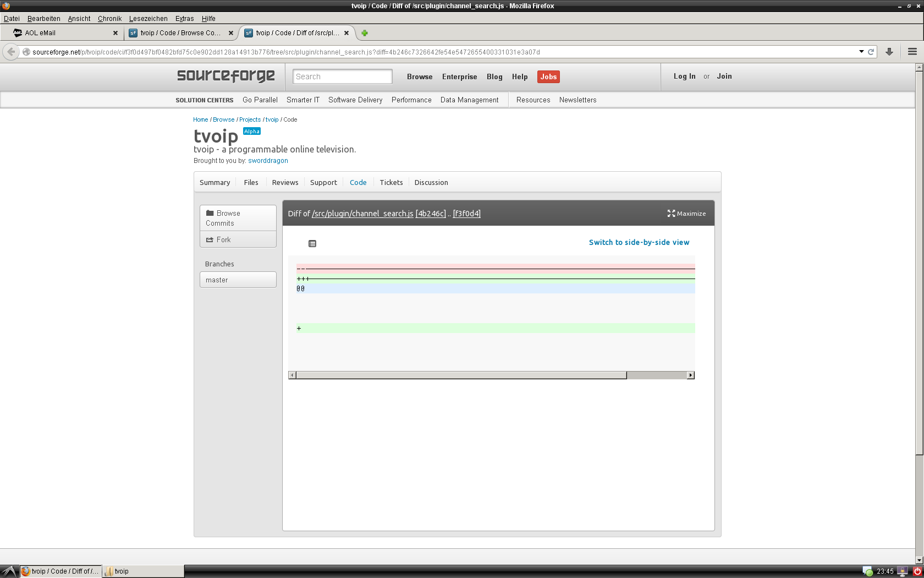Open the Firefox hamburger menu
Image resolution: width=924 pixels, height=578 pixels.
pyautogui.click(x=912, y=52)
